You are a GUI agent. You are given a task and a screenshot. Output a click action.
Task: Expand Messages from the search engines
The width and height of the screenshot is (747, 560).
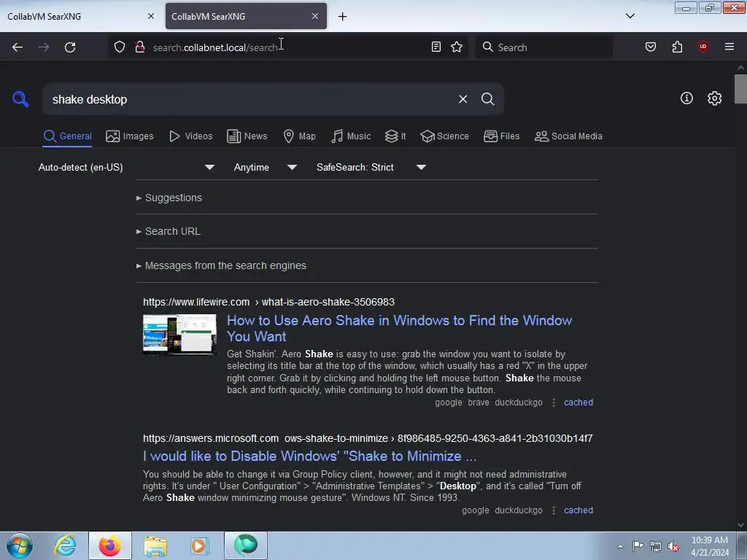click(x=221, y=265)
